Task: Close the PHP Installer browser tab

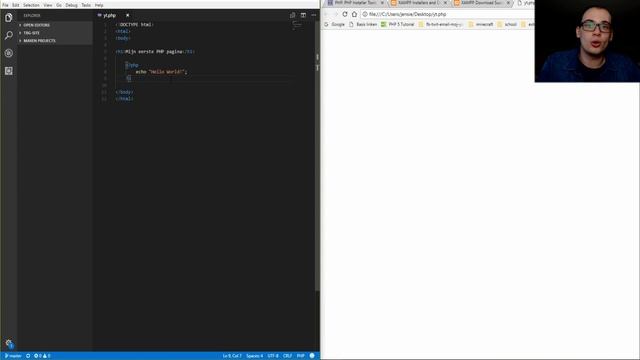Action: 382,3
